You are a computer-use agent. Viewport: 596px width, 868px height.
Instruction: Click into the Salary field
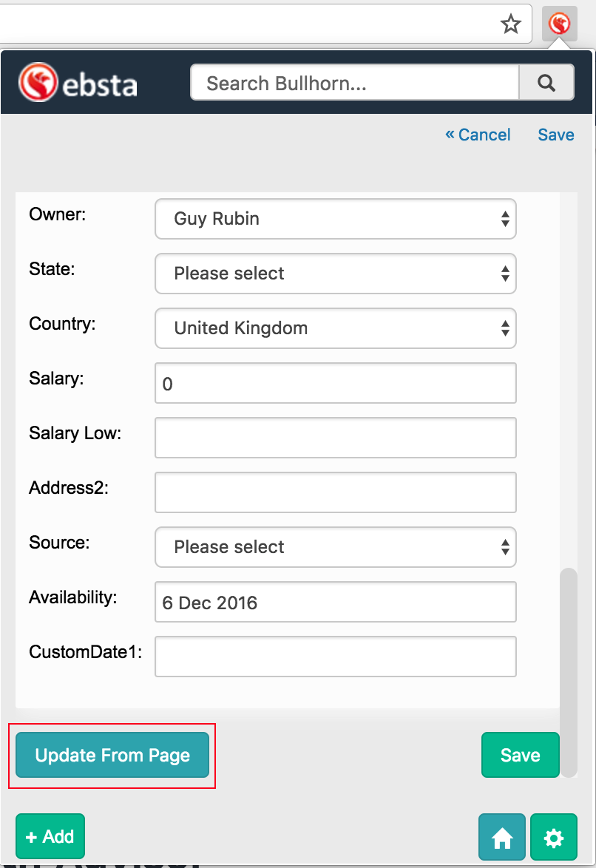coord(335,383)
